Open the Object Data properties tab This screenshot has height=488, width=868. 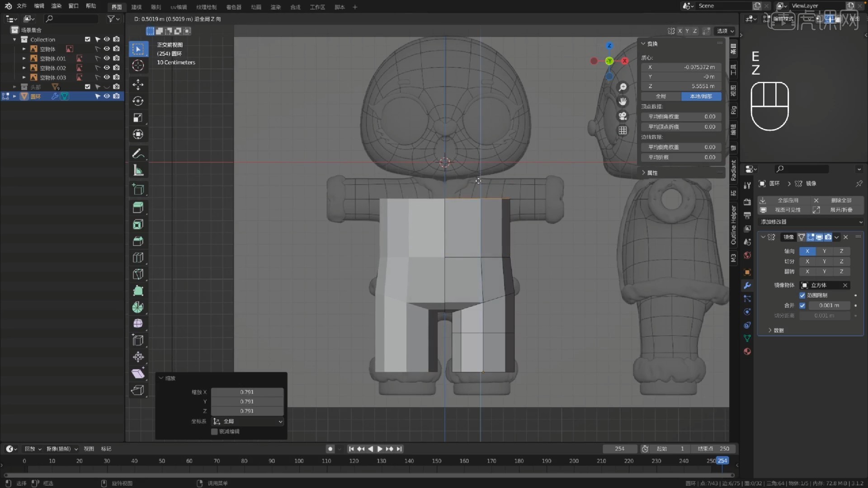click(747, 338)
